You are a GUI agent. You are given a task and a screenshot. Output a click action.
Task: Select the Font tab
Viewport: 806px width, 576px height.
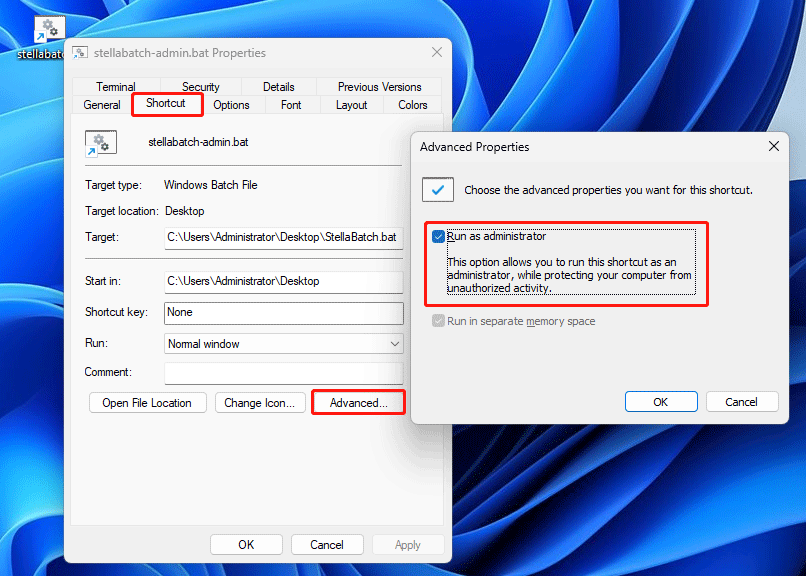tap(290, 104)
